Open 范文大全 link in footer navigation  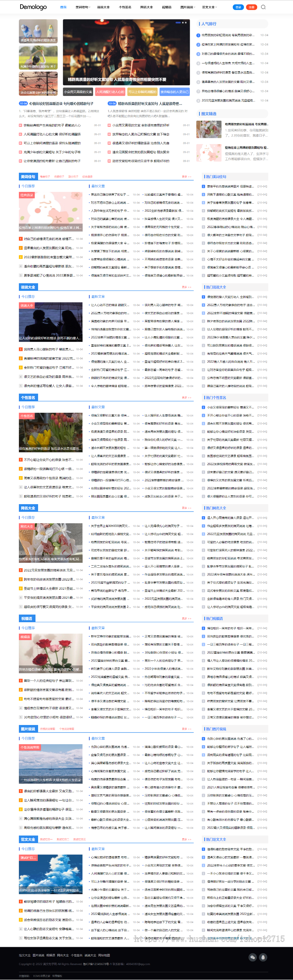[x=24, y=955]
